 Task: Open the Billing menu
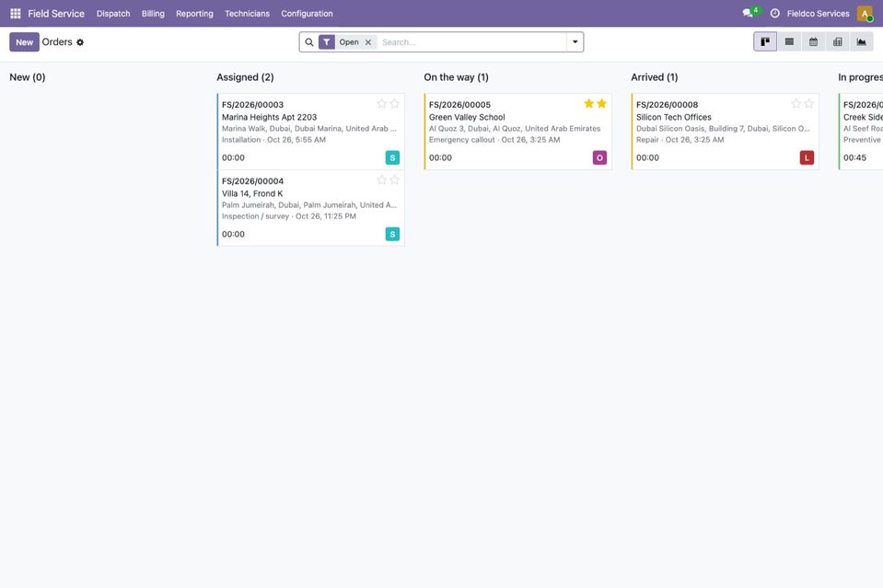coord(153,14)
